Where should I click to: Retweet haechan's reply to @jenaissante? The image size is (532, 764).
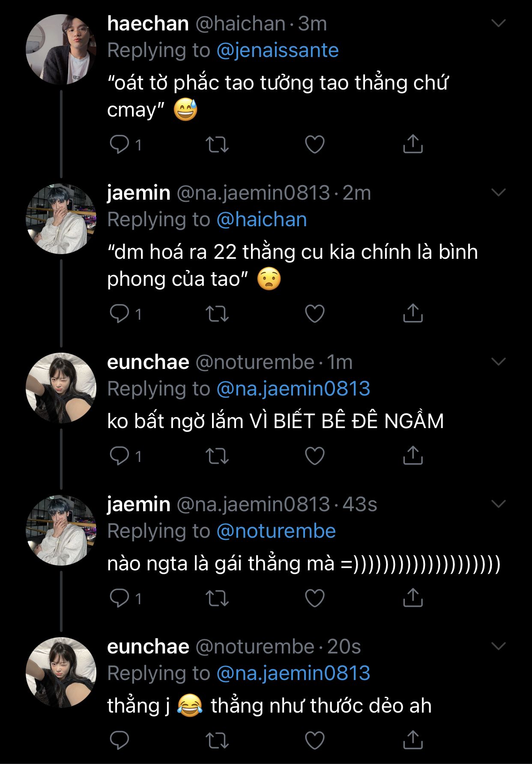pyautogui.click(x=217, y=144)
